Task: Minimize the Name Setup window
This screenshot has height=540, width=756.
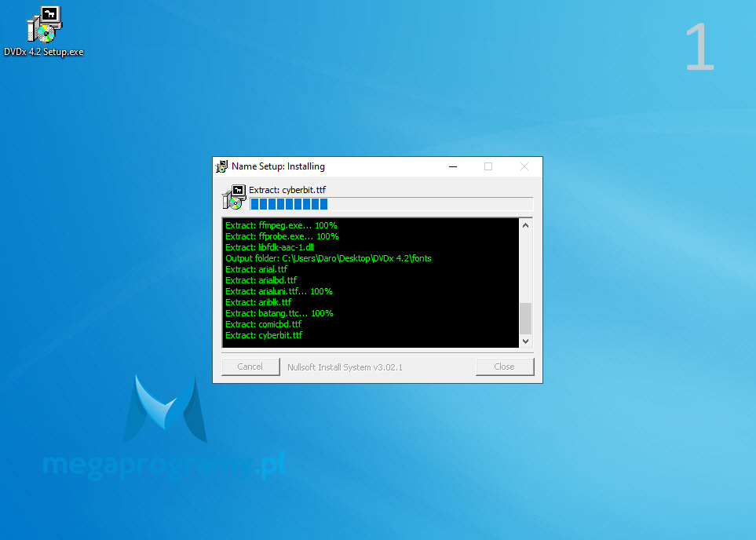Action: (453, 166)
